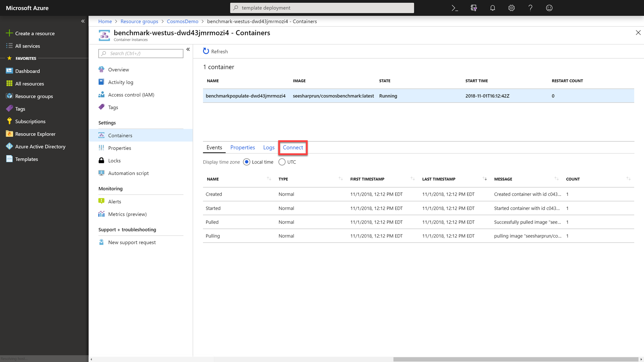The height and width of the screenshot is (362, 644).
Task: Click the Name column sort arrow
Action: click(269, 179)
